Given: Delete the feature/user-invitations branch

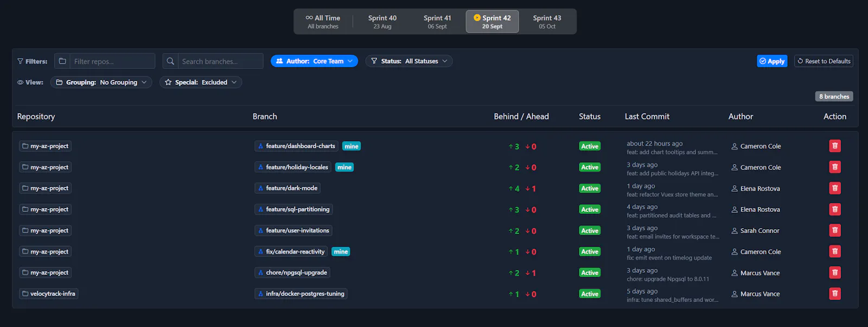Looking at the screenshot, I should tap(835, 230).
